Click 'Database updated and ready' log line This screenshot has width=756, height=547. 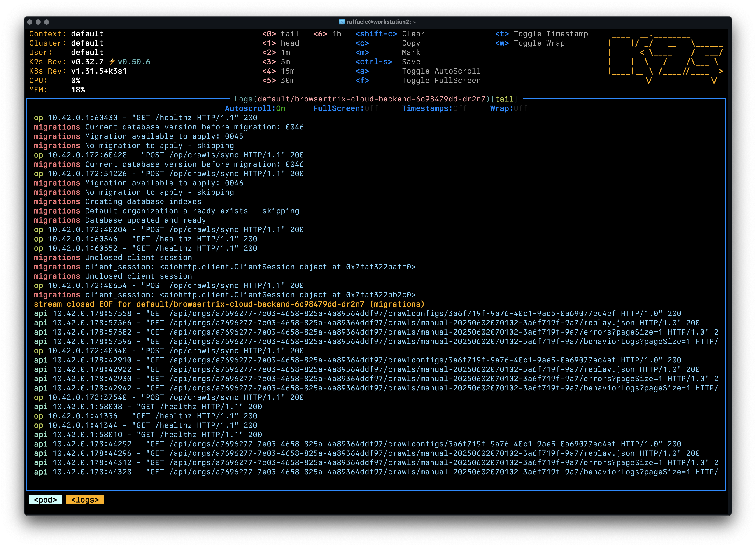click(x=120, y=221)
